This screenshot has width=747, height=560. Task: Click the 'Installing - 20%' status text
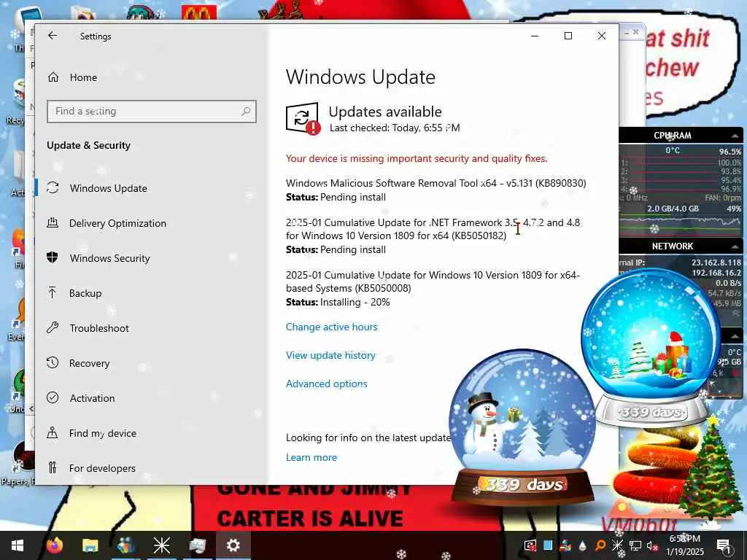point(355,302)
